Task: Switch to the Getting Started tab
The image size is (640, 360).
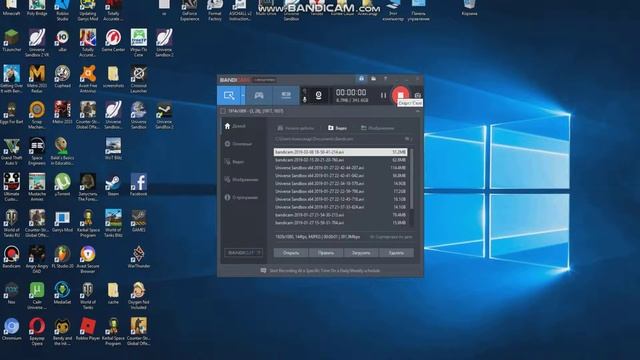Action: (x=296, y=128)
